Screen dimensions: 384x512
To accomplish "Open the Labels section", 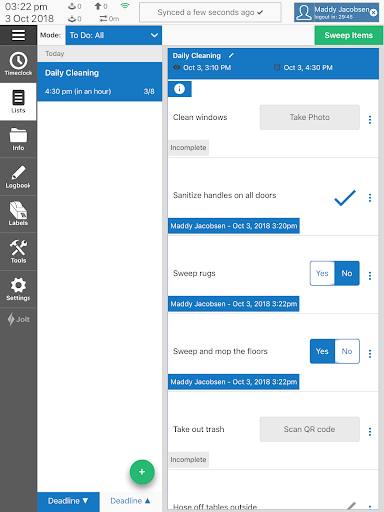I will point(18,214).
